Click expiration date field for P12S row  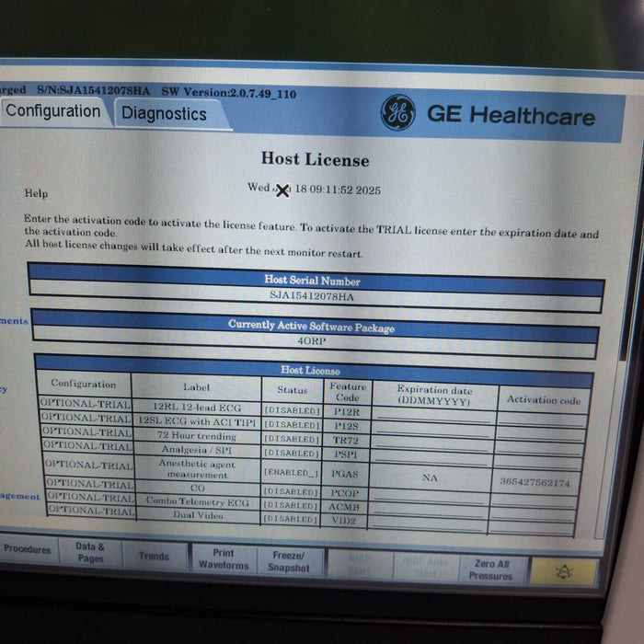coord(433,430)
